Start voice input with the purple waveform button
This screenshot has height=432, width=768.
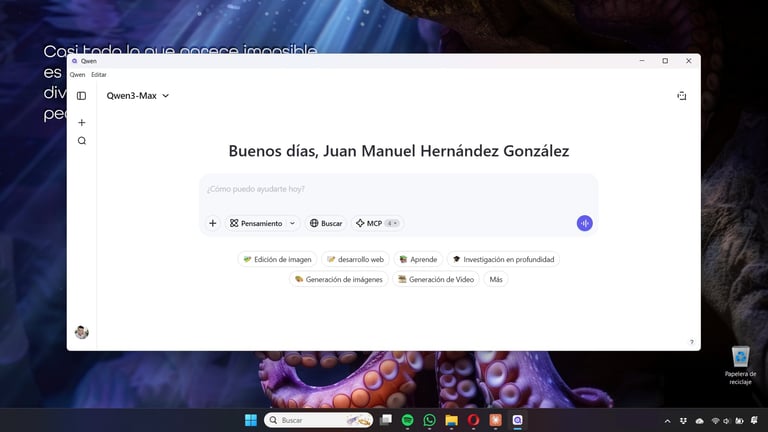click(x=584, y=223)
